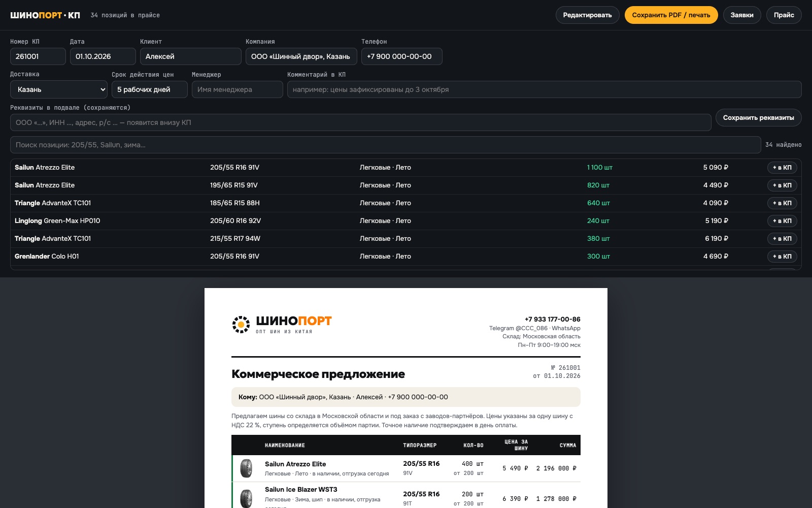This screenshot has width=812, height=508.
Task: Click the Grenlander Colo H01 product name
Action: pyautogui.click(x=47, y=257)
